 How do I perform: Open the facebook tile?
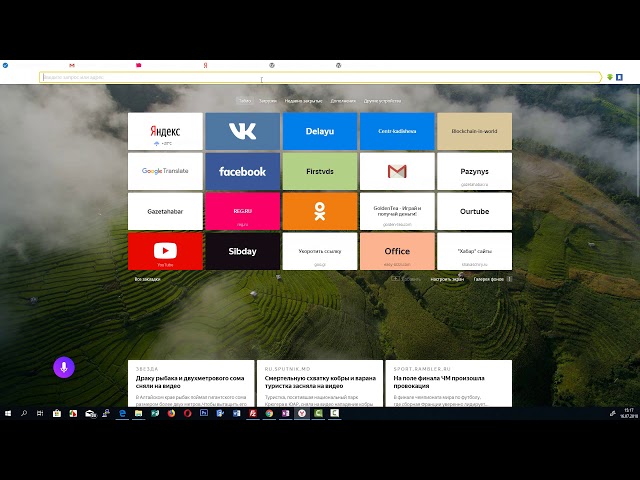point(242,171)
